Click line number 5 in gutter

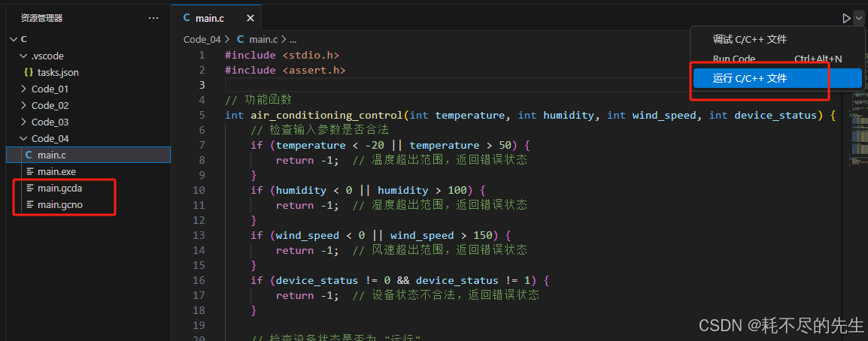click(x=202, y=115)
